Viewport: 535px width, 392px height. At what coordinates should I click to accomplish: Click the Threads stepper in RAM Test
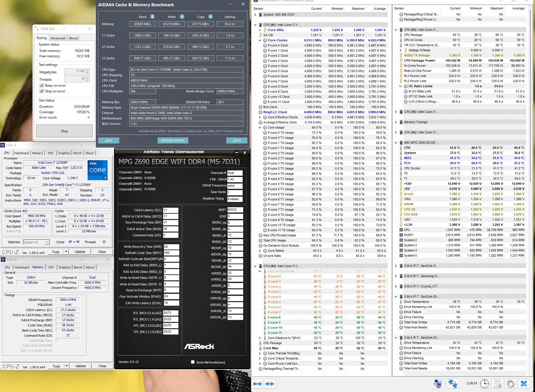coord(87,79)
